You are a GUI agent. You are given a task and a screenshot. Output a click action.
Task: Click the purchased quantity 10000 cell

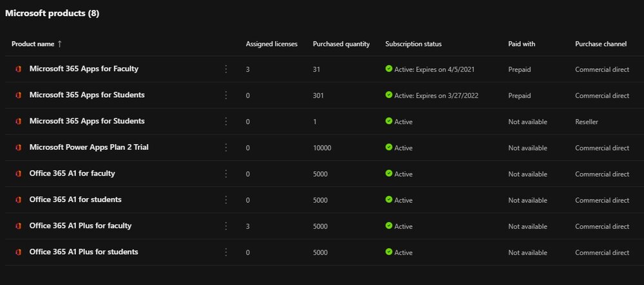(322, 148)
